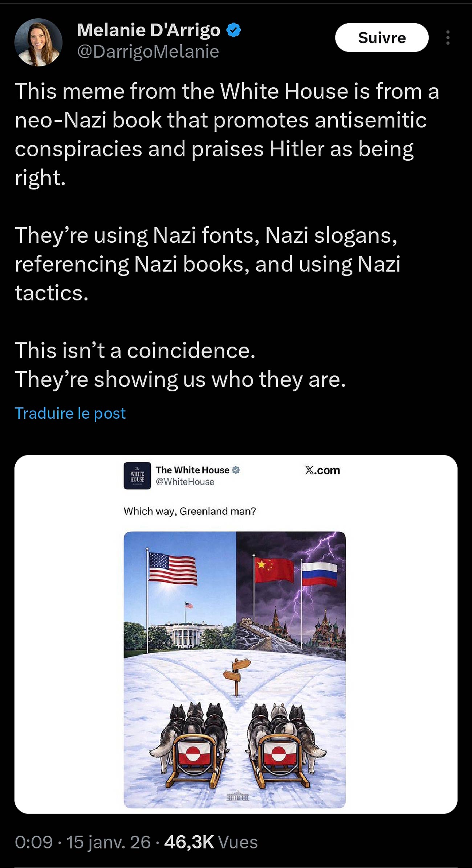Click the X.com logo in embedded screenshot
The height and width of the screenshot is (868, 472).
tap(322, 470)
